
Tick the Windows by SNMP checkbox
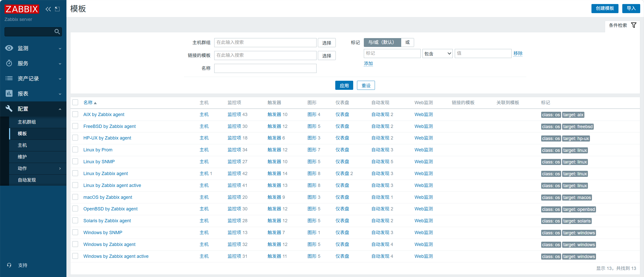(75, 232)
